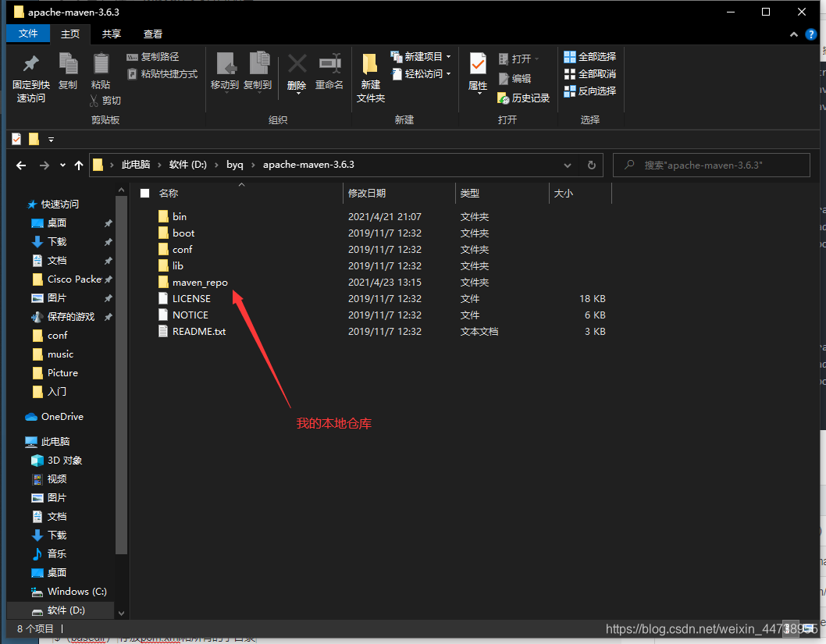Select the bin folder
The image size is (826, 644).
(x=173, y=216)
